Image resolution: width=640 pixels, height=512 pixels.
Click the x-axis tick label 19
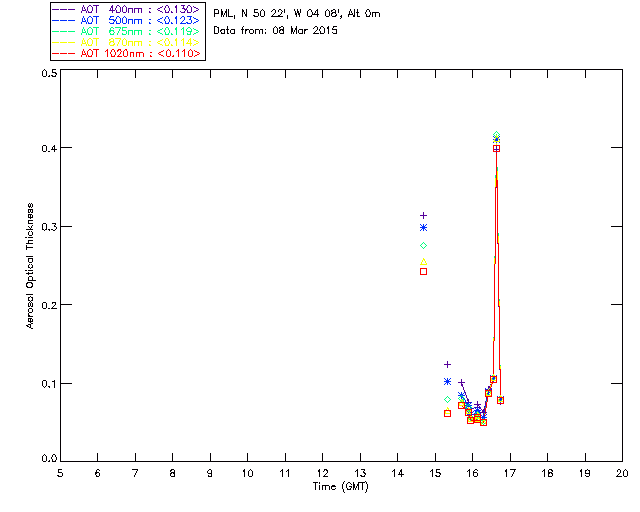[585, 473]
